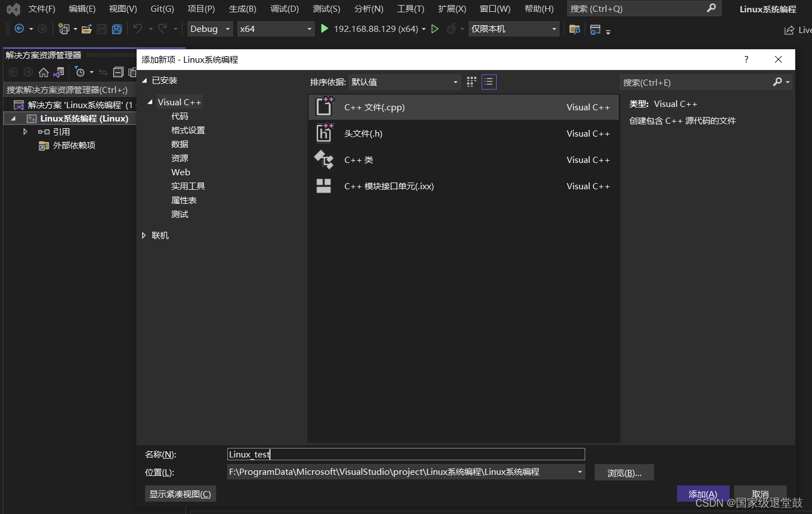Select the C++ 文件(.cpp) template
The height and width of the screenshot is (514, 812).
click(x=463, y=107)
